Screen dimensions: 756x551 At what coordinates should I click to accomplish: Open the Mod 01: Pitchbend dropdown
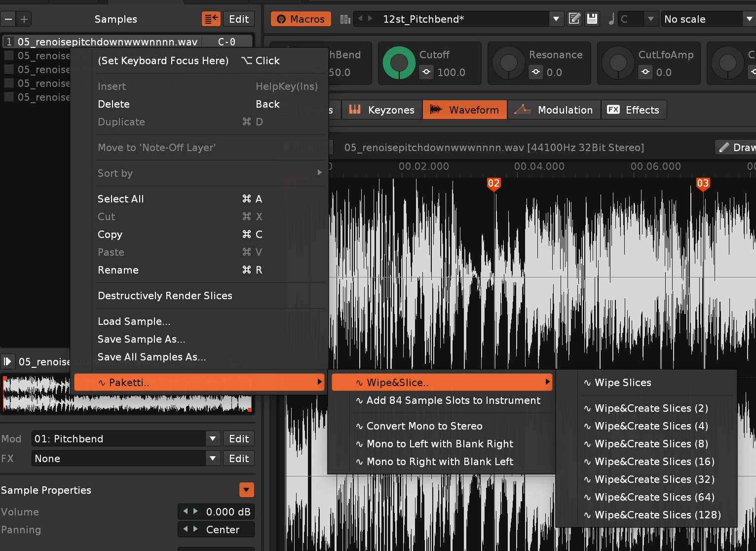212,438
